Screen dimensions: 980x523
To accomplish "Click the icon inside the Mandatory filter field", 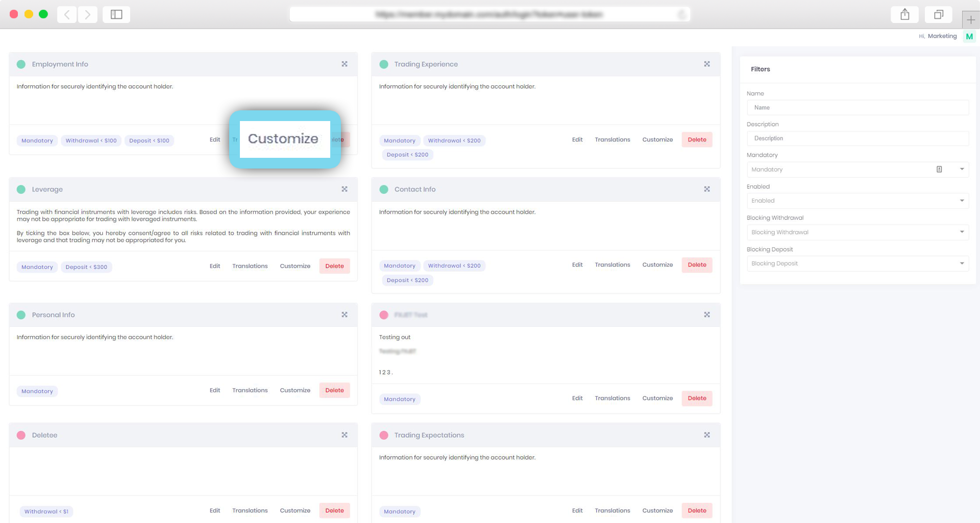I will (939, 170).
